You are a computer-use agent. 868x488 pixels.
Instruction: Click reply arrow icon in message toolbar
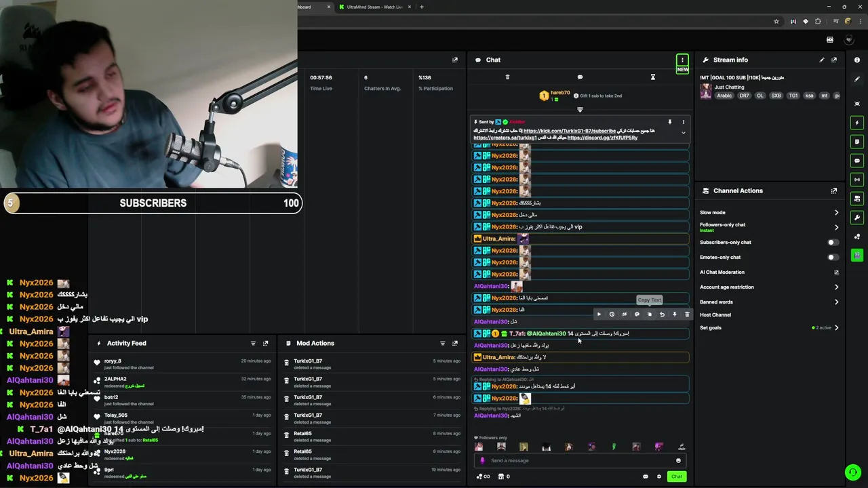click(x=662, y=314)
